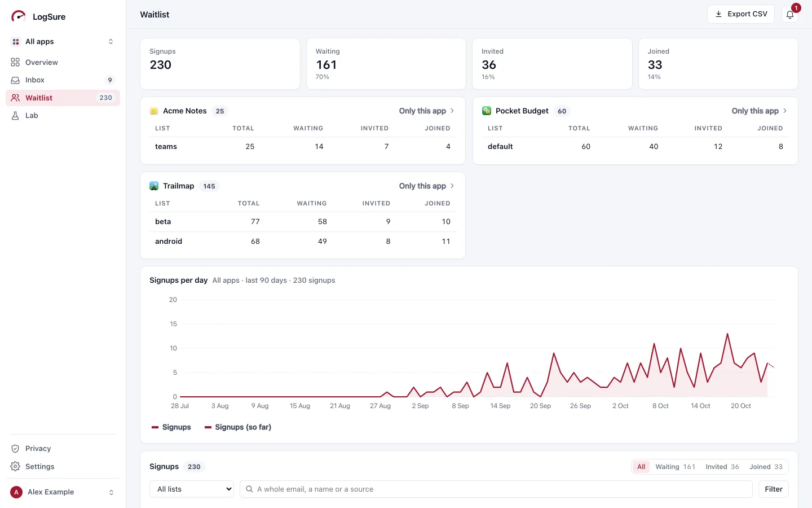Click the Trailmap app icon

point(154,186)
